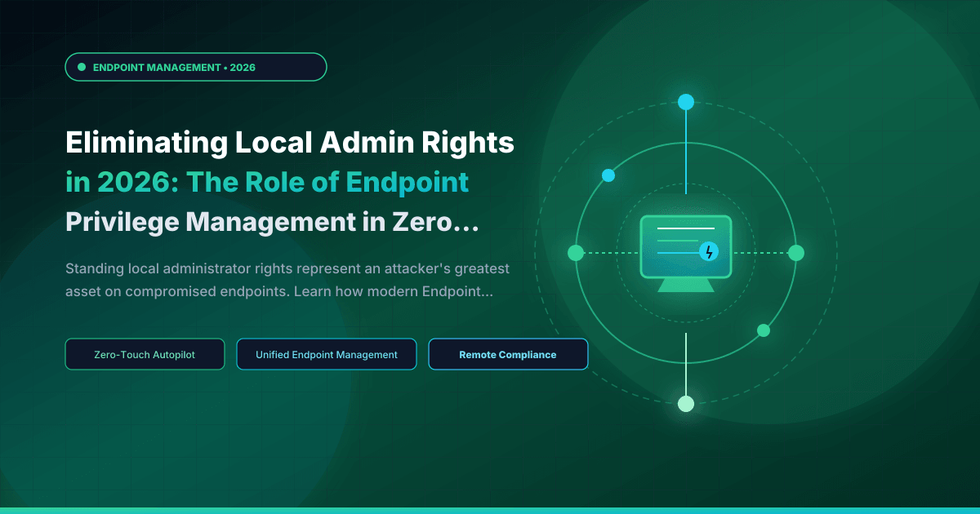Select the Zero-Touch Autopilot tag
980x514 pixels.
click(145, 355)
